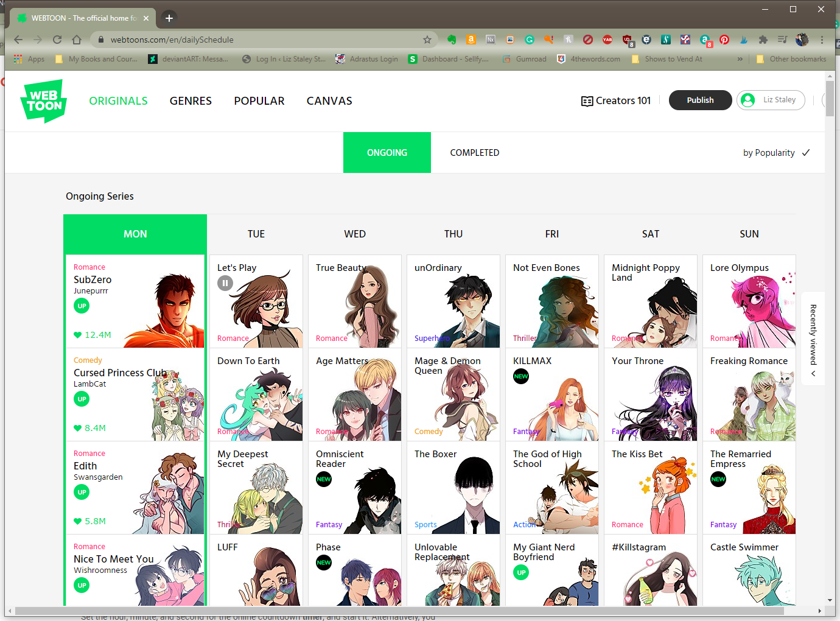The height and width of the screenshot is (621, 840).
Task: Click the pause icon on Let's Play
Action: (x=225, y=283)
